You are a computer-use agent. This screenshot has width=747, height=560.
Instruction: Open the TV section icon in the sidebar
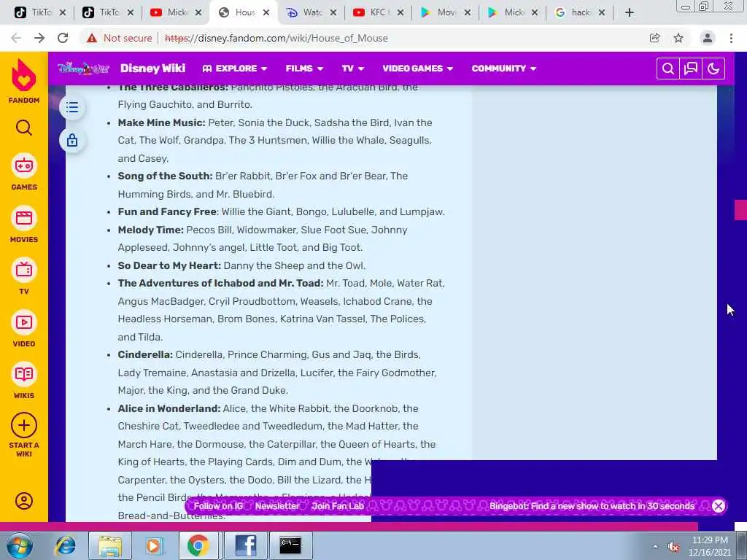24,270
